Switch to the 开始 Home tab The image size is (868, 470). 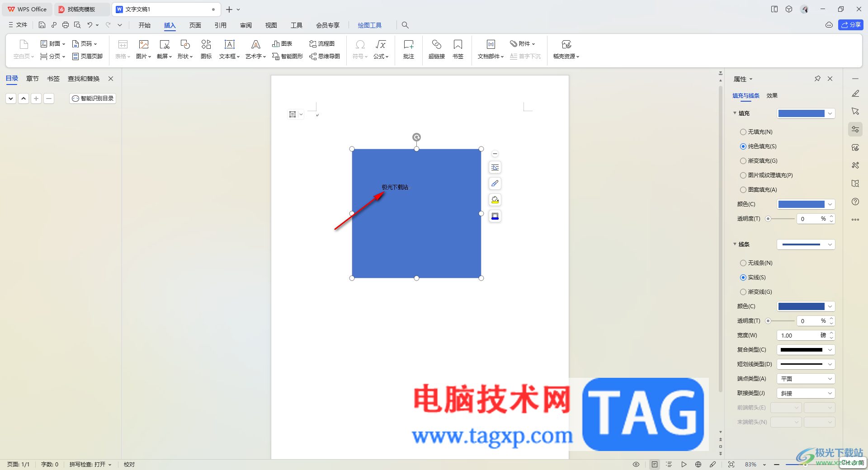point(145,25)
